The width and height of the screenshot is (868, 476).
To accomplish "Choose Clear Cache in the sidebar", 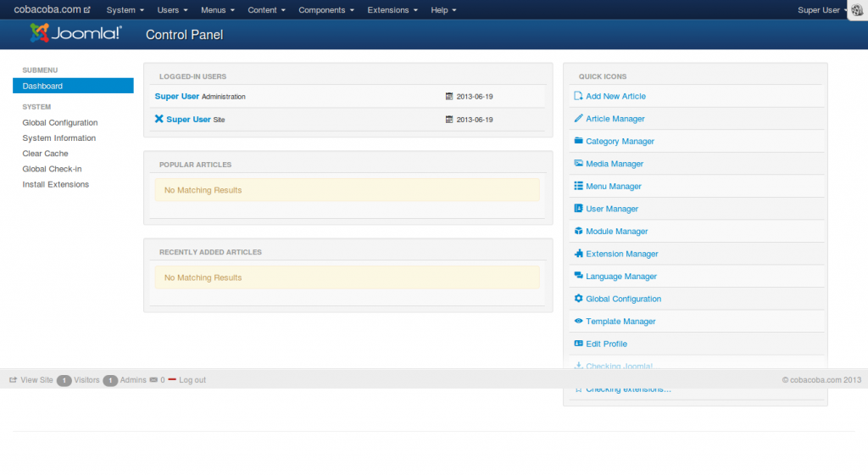I will (x=45, y=154).
